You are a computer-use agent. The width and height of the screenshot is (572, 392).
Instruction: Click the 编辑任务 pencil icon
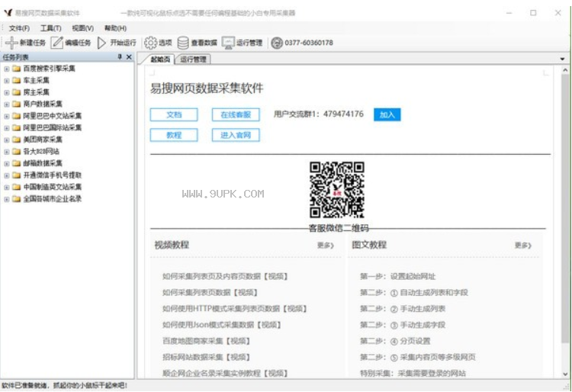coord(57,43)
